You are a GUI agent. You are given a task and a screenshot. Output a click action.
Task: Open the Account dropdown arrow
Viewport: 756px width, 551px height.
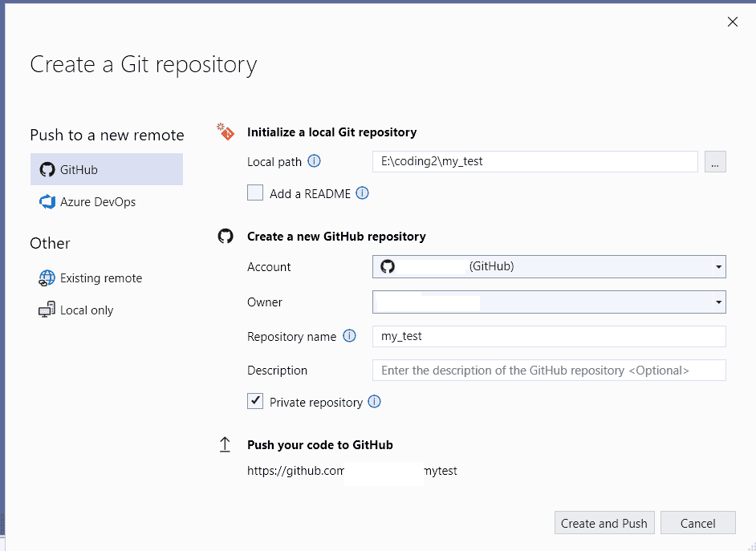tap(718, 267)
